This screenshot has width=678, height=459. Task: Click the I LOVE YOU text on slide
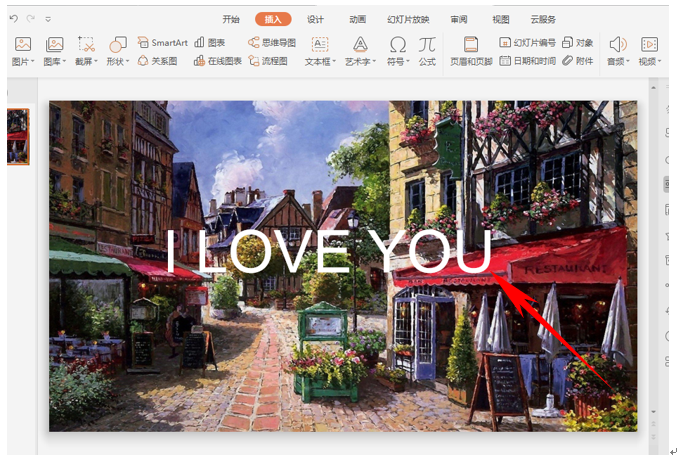pyautogui.click(x=329, y=252)
